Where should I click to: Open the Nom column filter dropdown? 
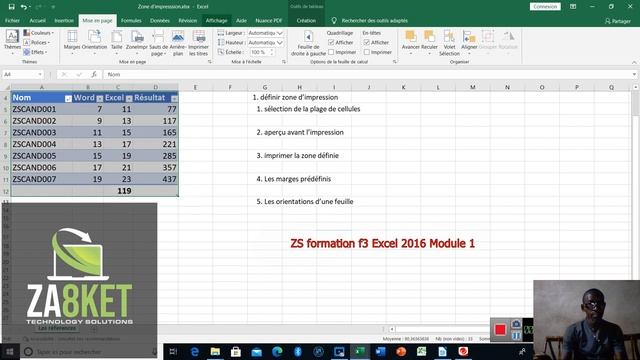68,98
